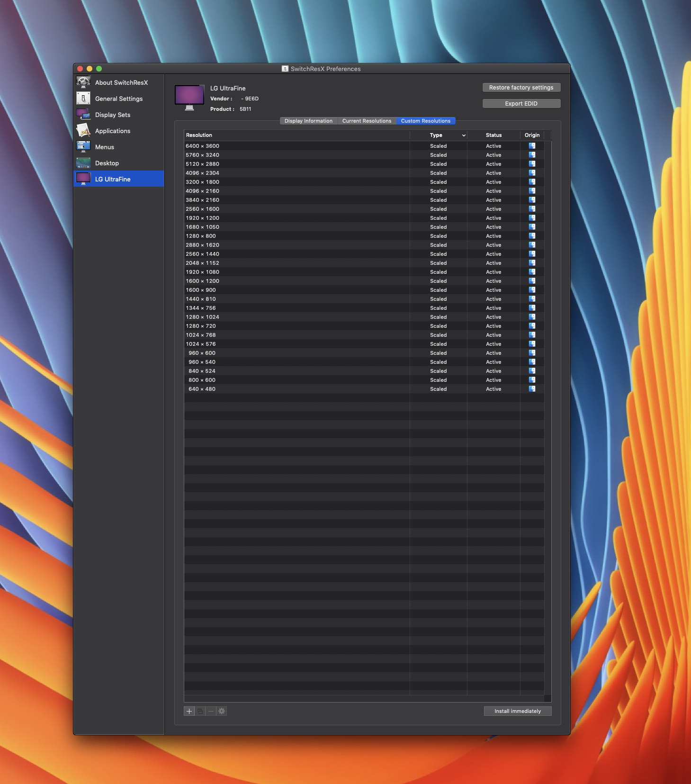Click the origin icon for 1024 × 768

click(x=532, y=335)
